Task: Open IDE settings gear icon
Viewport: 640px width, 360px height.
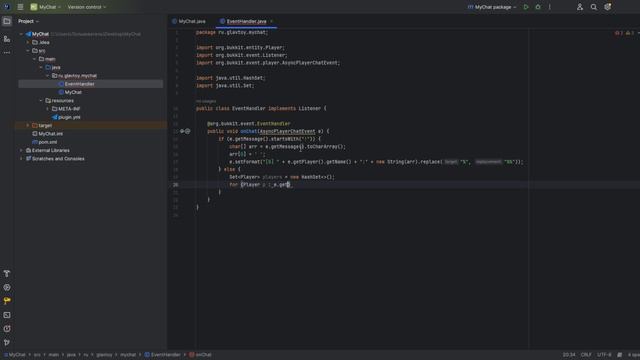Action: (607, 7)
